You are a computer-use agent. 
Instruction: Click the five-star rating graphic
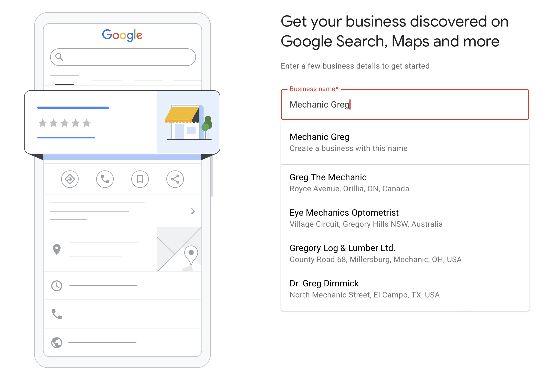point(65,123)
